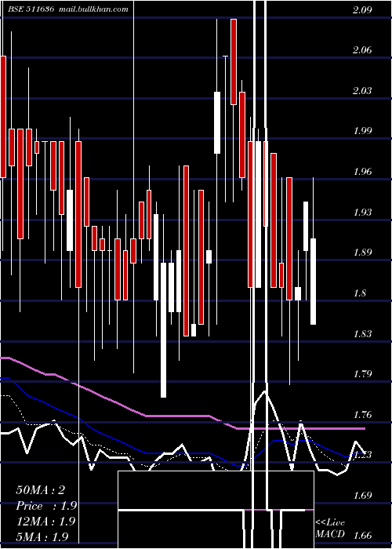Click the mail.bullkhan.com watermark text
Image resolution: width=392 pixels, height=549 pixels.
(93, 9)
